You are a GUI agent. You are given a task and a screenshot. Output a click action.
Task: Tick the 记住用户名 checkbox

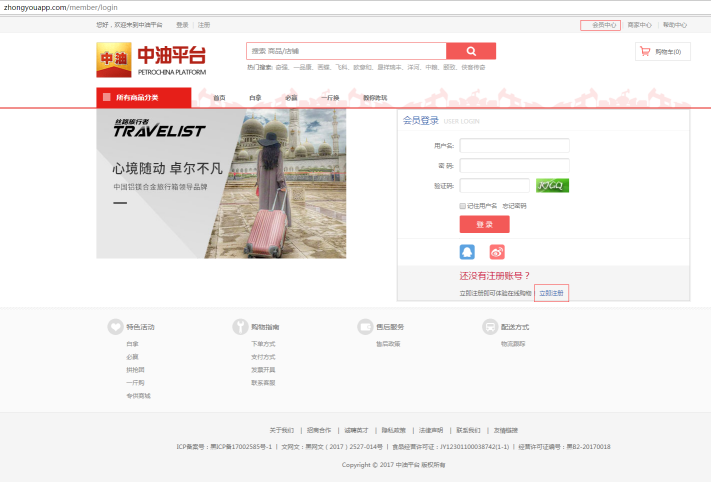point(463,206)
